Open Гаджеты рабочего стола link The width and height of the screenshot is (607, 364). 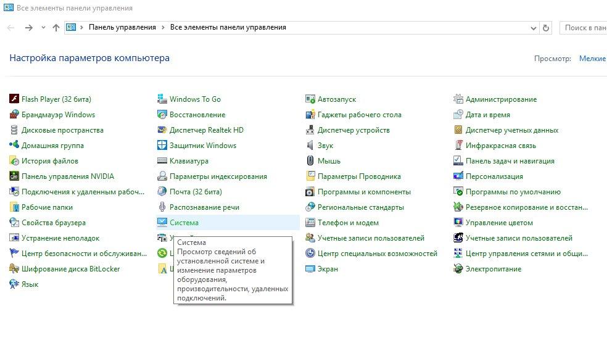(x=359, y=115)
